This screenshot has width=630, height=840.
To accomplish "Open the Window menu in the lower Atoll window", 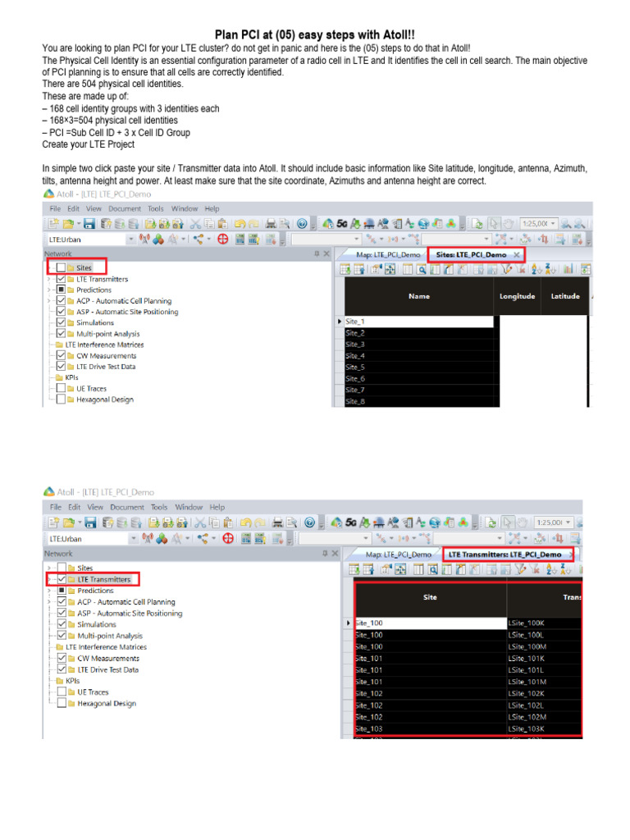I will (189, 507).
